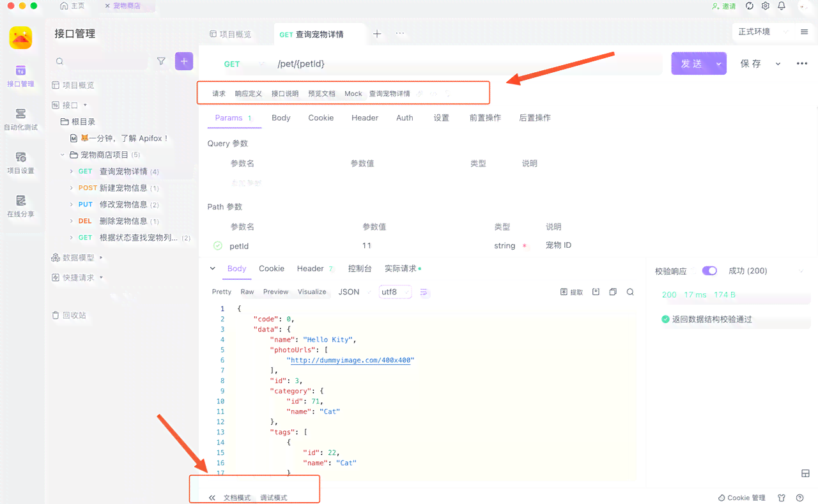Open the 自动化测试 sidebar section

point(20,119)
